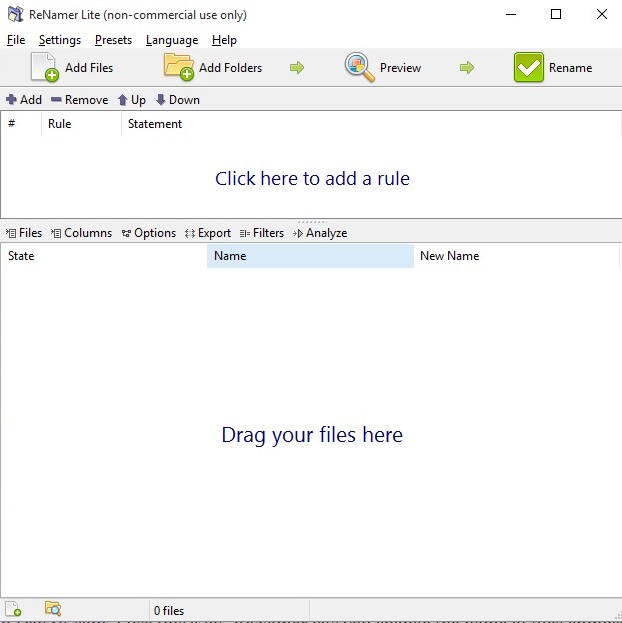622x623 pixels.
Task: Click the green Rename checkmark icon
Action: coord(529,67)
